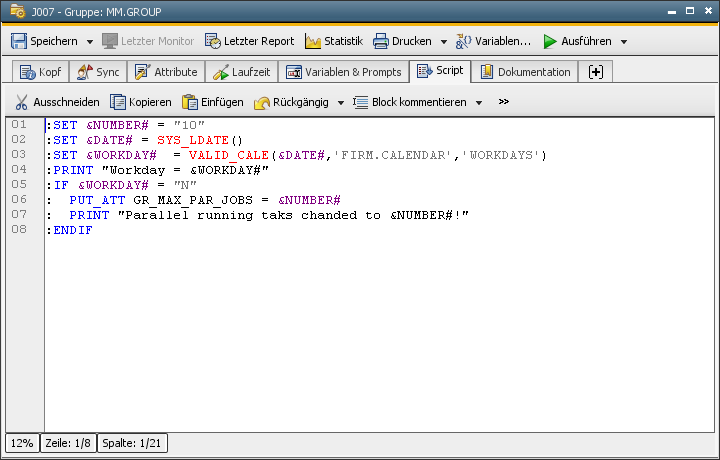
Task: Open Letzter Report
Action: click(250, 41)
